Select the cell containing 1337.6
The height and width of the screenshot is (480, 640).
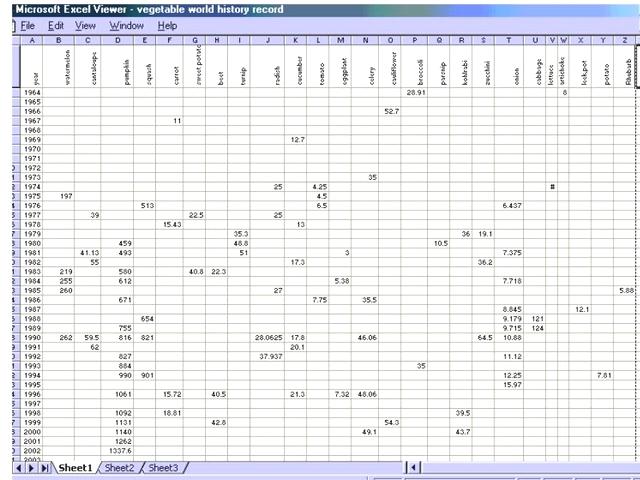(119, 450)
